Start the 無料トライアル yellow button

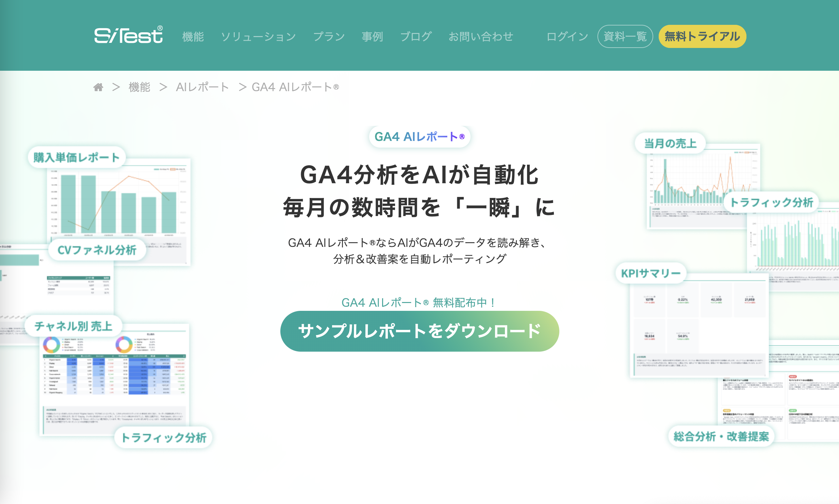702,36
